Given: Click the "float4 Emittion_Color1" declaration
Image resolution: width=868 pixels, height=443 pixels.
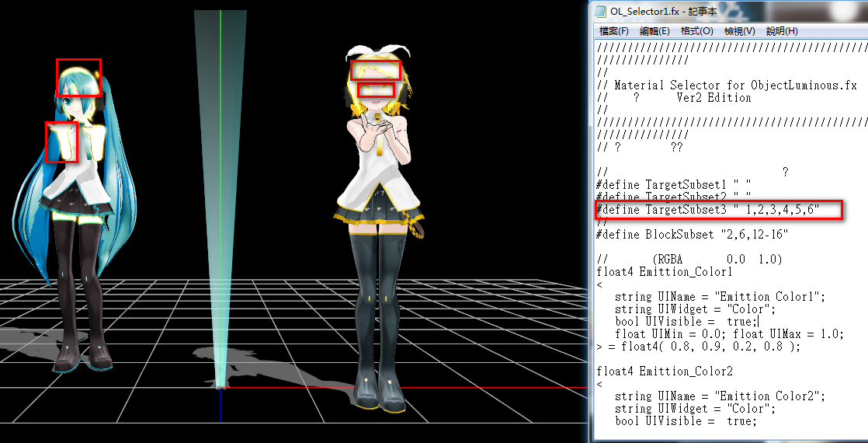Looking at the screenshot, I should [x=665, y=272].
